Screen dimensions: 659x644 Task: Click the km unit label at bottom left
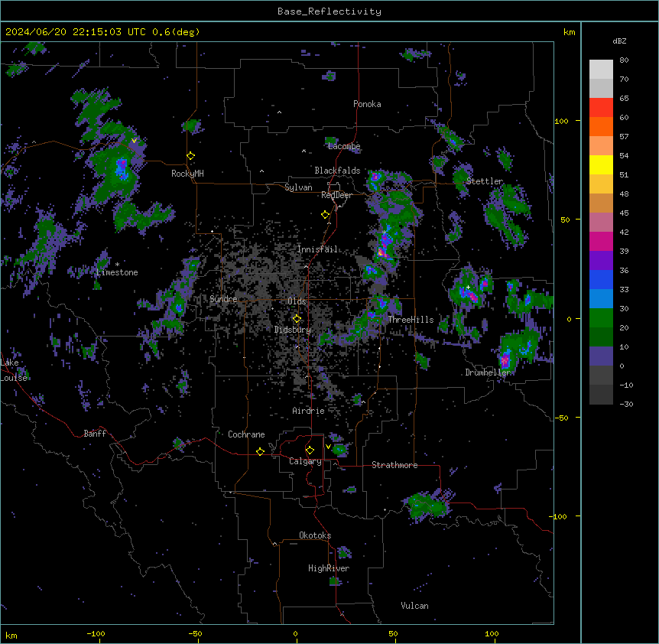pos(11,636)
